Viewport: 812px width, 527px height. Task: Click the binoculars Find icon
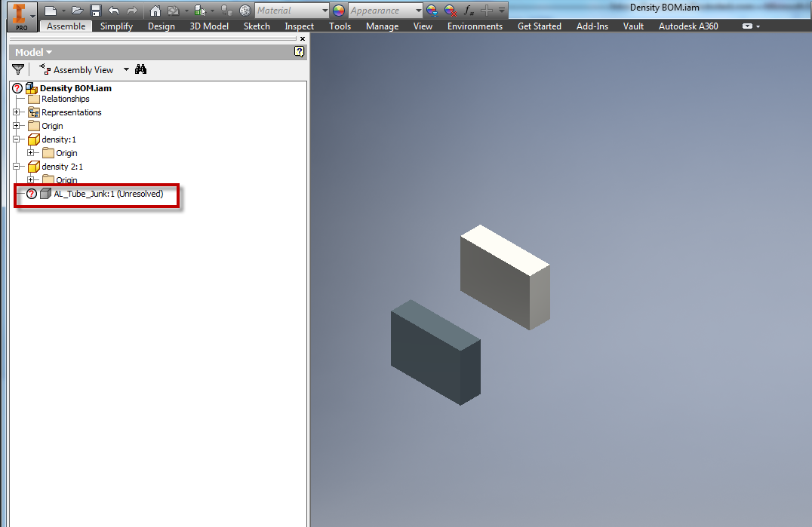(x=140, y=69)
